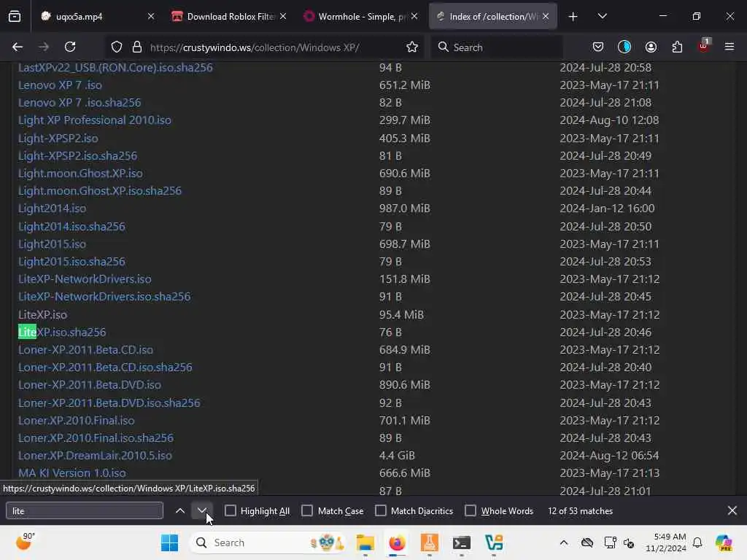Viewport: 747px width, 560px height.
Task: Open MA KI Version 1.0.iso link
Action: (x=72, y=472)
